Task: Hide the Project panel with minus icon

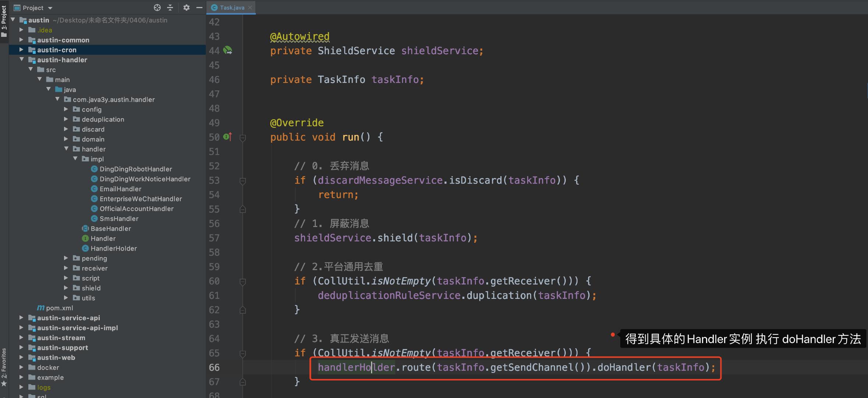Action: 199,7
